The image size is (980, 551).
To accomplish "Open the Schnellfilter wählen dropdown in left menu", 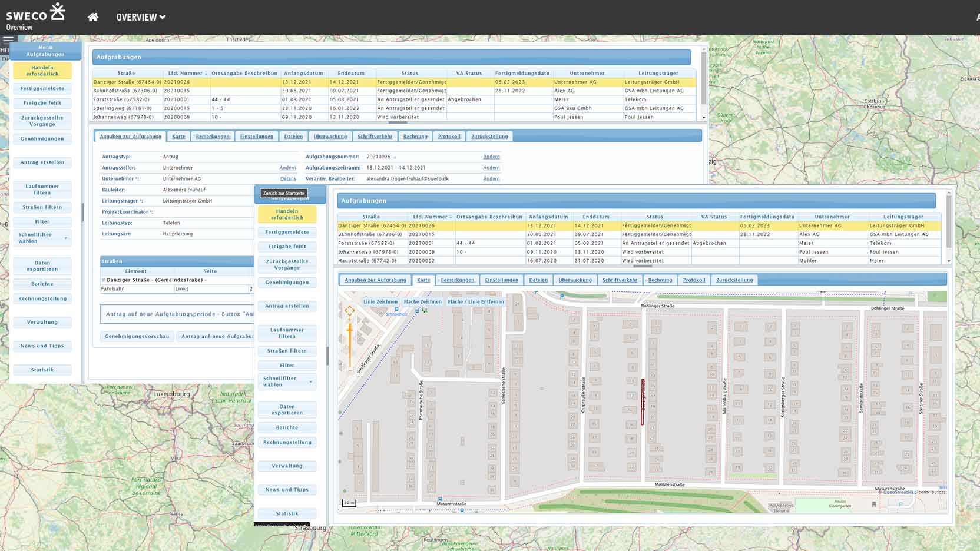I will click(x=42, y=238).
